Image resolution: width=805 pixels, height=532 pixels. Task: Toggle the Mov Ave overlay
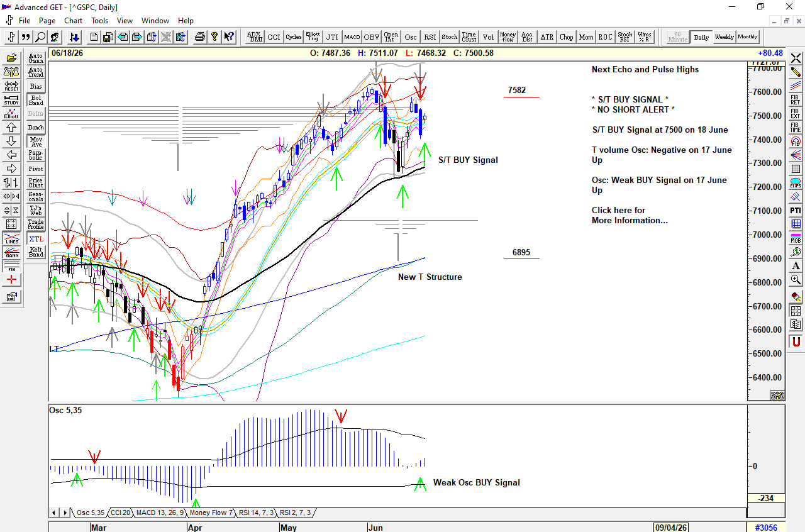[36, 141]
